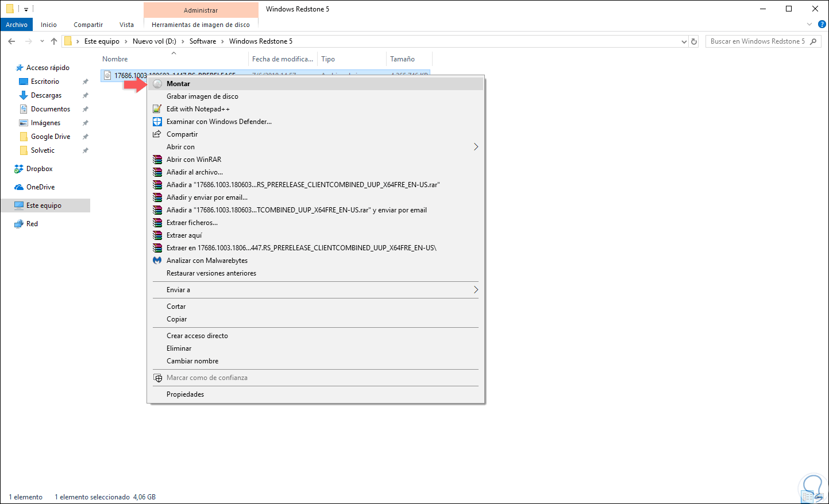The width and height of the screenshot is (829, 504).
Task: Sort by the Fecha de modificación column
Action: click(283, 59)
